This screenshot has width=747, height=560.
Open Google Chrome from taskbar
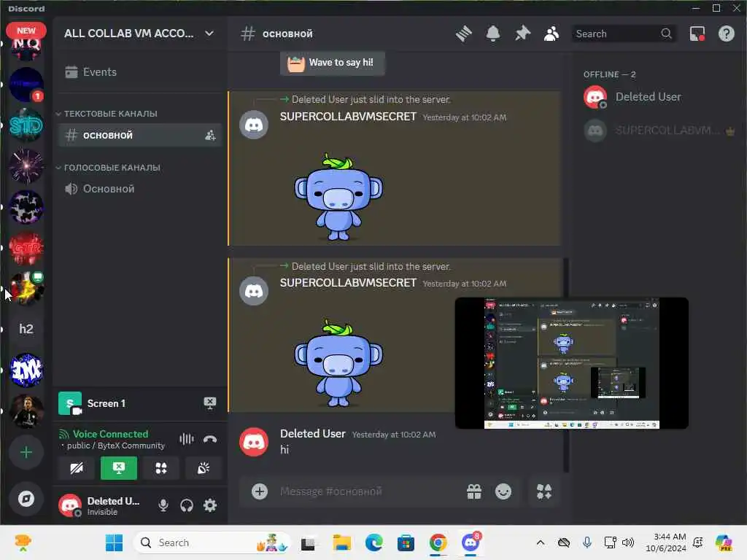pos(438,542)
